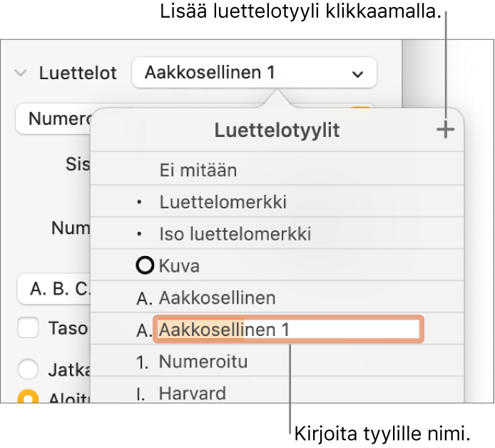
Task: Choose Aakkosellinen list style
Action: (x=277, y=297)
